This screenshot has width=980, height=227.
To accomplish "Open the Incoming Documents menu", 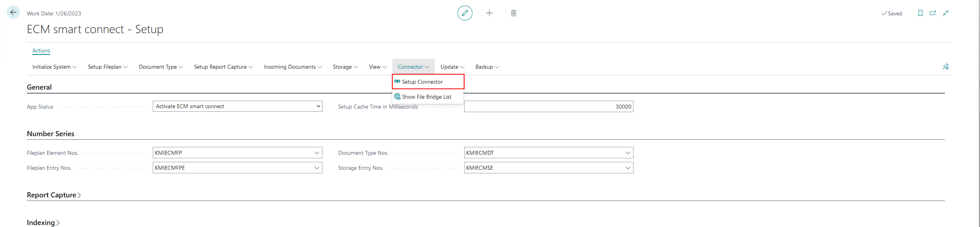I will coord(292,67).
